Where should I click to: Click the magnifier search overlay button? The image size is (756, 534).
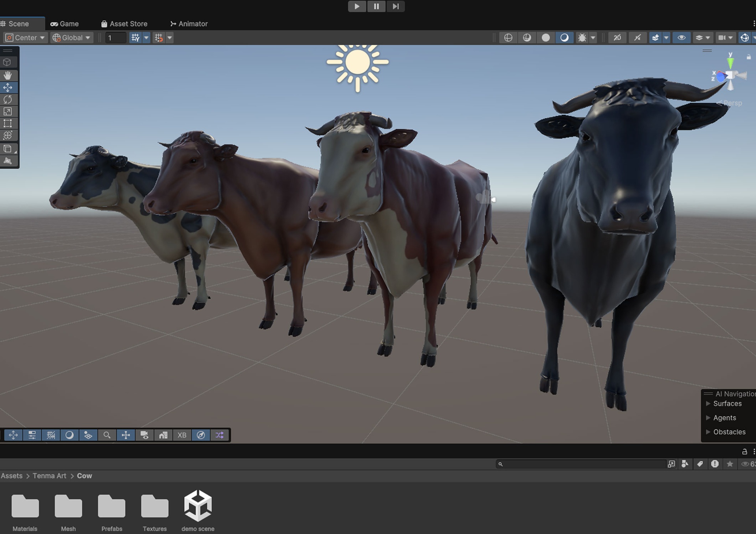107,435
